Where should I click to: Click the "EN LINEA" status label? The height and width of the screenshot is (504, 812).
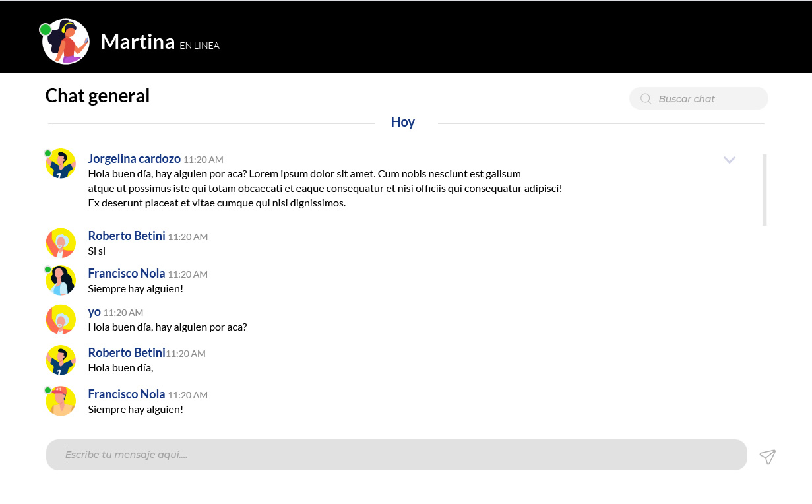tap(199, 46)
